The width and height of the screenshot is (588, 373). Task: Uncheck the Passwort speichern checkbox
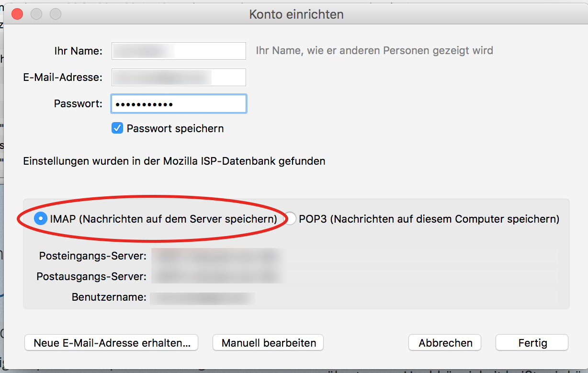click(117, 128)
